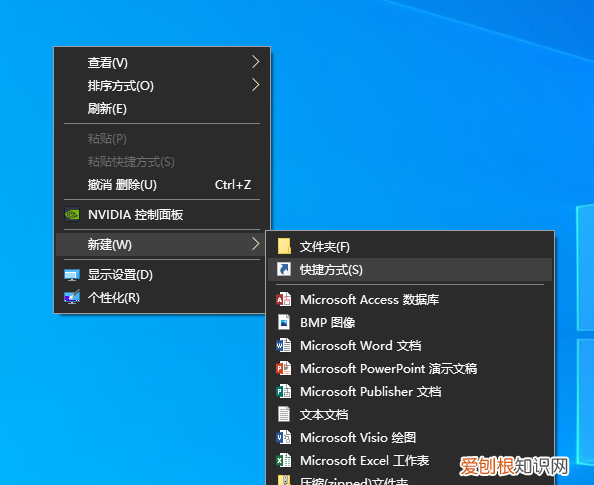Click the text document icon
This screenshot has height=485, width=594.
[284, 414]
